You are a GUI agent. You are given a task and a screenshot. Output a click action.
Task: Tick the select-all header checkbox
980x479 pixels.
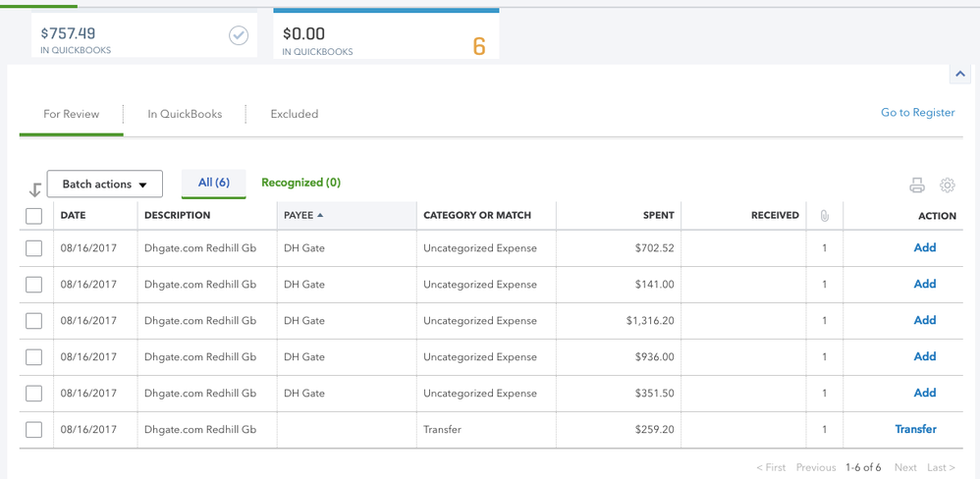click(33, 216)
